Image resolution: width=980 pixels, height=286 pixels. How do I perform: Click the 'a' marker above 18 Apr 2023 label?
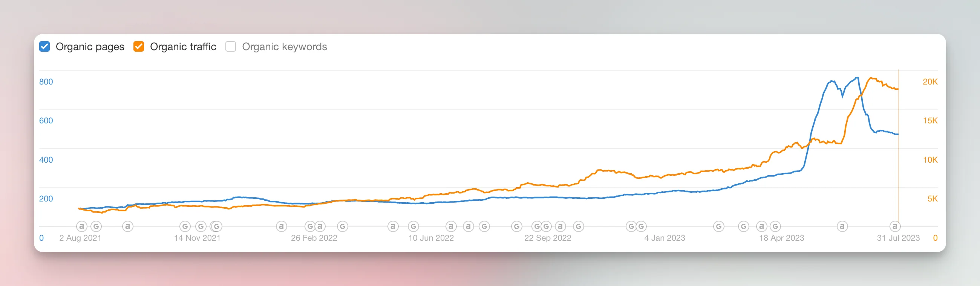tap(761, 226)
